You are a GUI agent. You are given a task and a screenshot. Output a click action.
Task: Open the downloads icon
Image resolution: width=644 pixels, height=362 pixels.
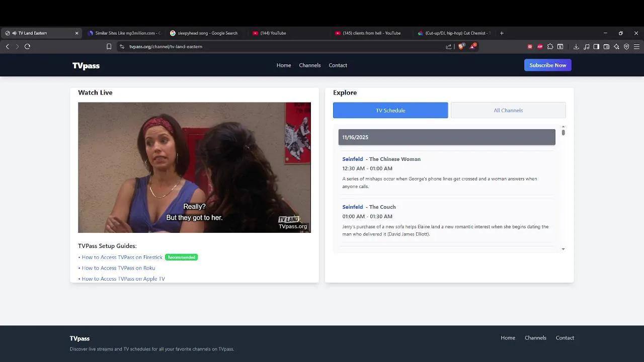click(x=576, y=46)
